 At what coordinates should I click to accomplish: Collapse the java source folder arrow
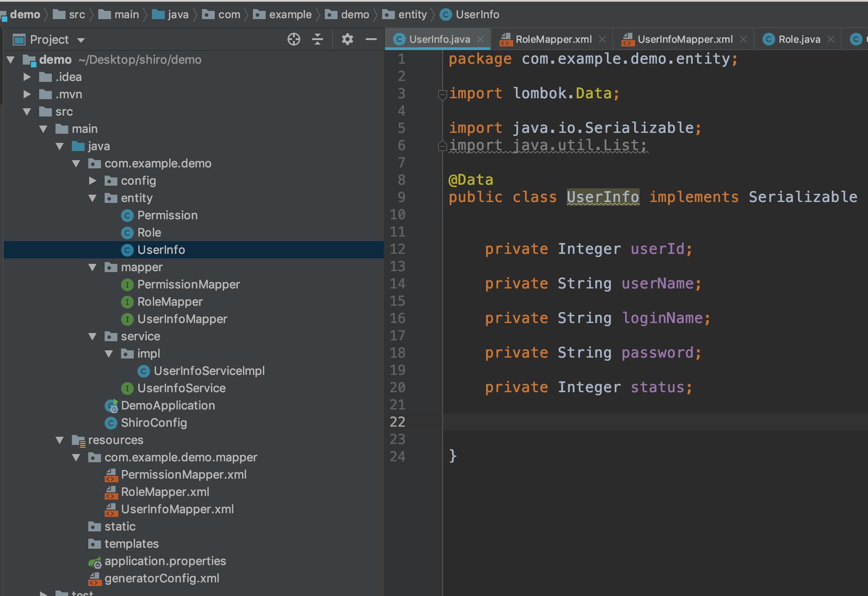click(60, 146)
